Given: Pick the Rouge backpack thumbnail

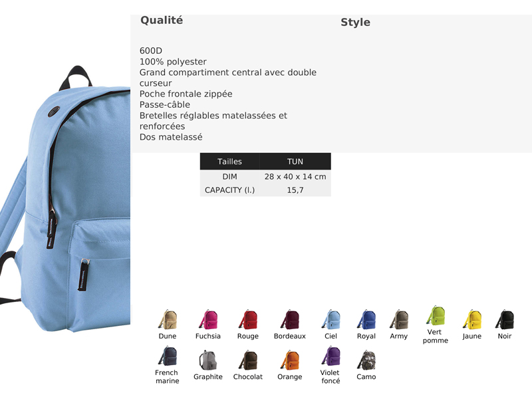Looking at the screenshot, I should point(248,319).
